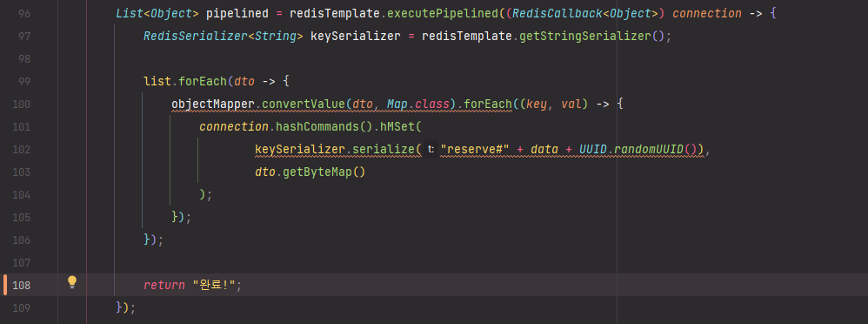Click the serialize method on line 102
This screenshot has height=324, width=868.
pyautogui.click(x=384, y=150)
